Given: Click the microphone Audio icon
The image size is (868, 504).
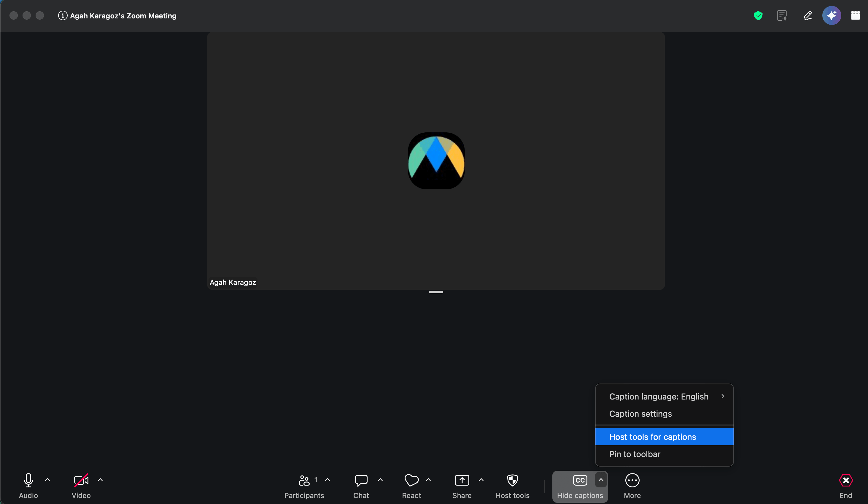Looking at the screenshot, I should [28, 480].
